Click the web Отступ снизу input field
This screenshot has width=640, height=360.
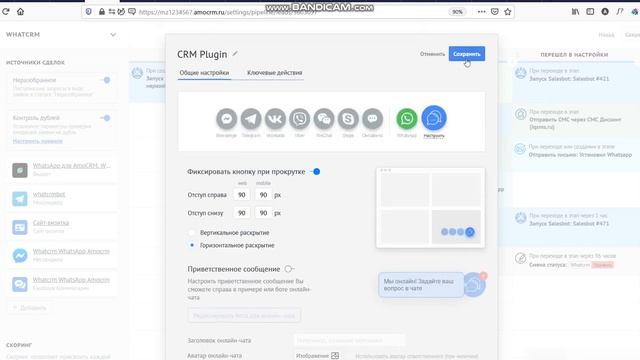pyautogui.click(x=242, y=213)
